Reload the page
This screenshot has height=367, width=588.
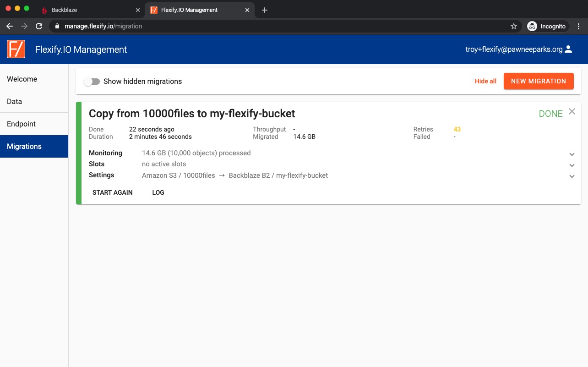[39, 26]
